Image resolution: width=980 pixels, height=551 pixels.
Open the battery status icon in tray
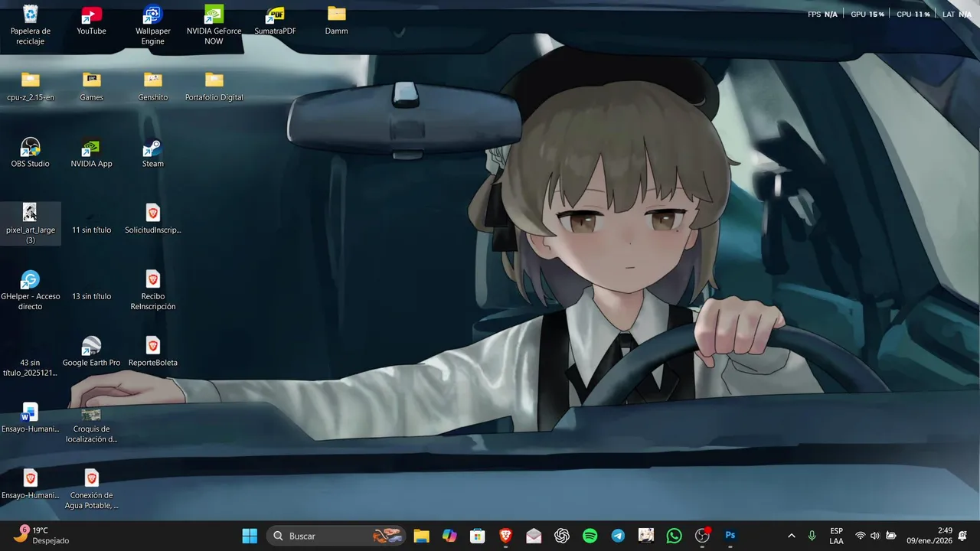point(891,536)
